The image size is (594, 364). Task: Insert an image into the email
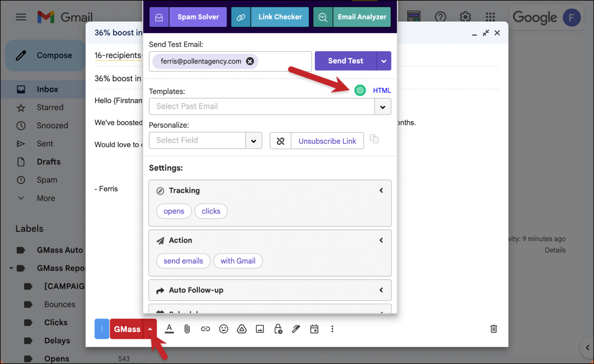(260, 329)
